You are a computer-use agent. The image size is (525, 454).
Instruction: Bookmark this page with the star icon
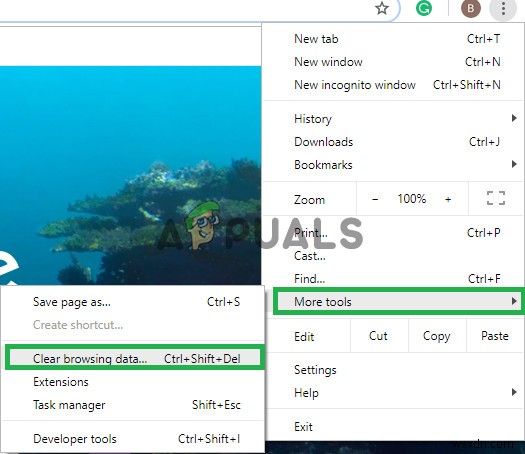click(382, 8)
